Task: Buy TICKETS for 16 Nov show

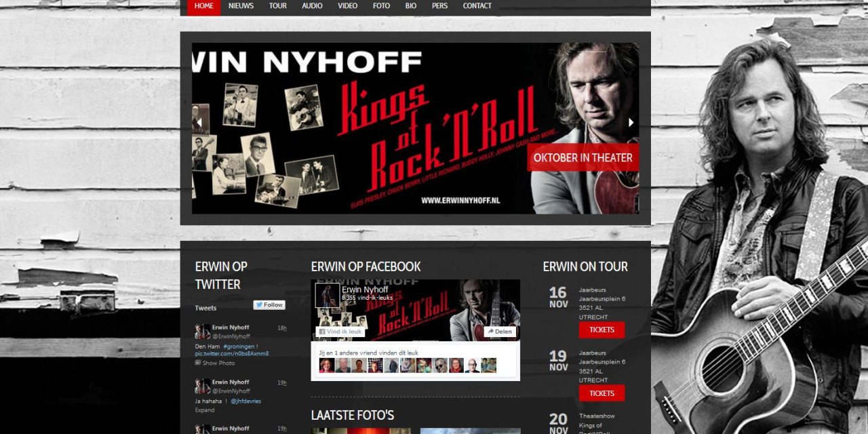Action: 601,330
